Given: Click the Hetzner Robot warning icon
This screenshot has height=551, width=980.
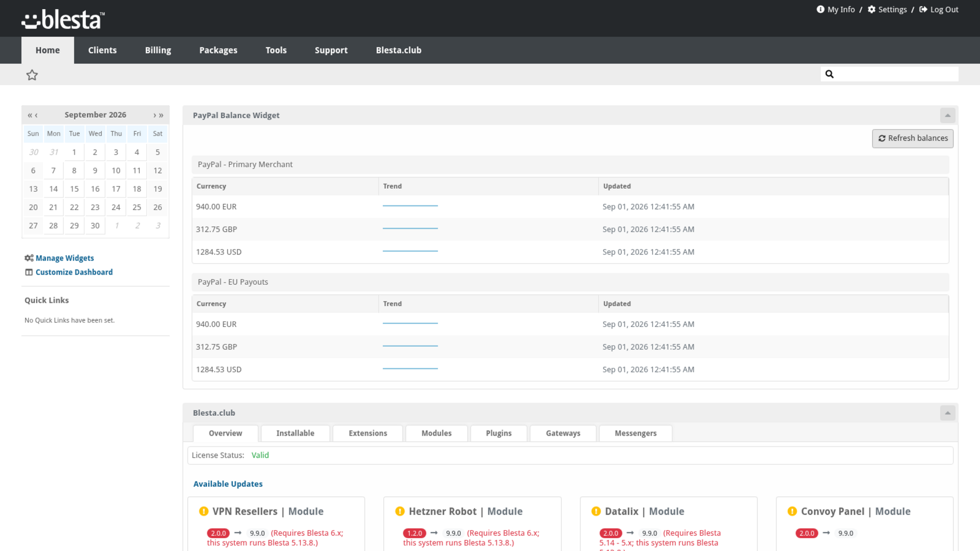Looking at the screenshot, I should (x=400, y=511).
